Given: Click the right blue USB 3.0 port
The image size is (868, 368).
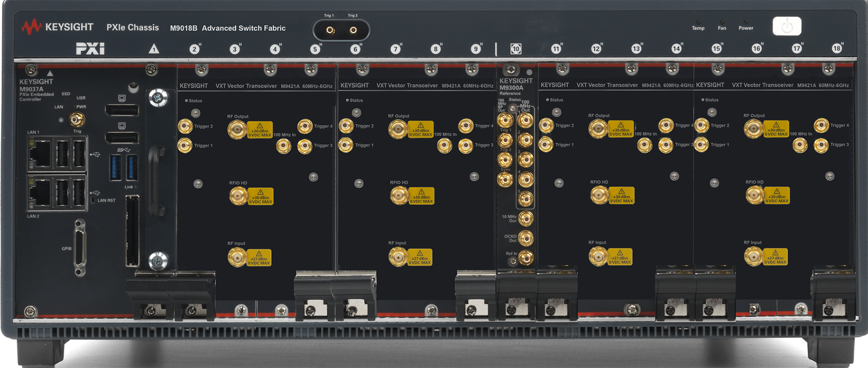Looking at the screenshot, I should click(x=132, y=168).
